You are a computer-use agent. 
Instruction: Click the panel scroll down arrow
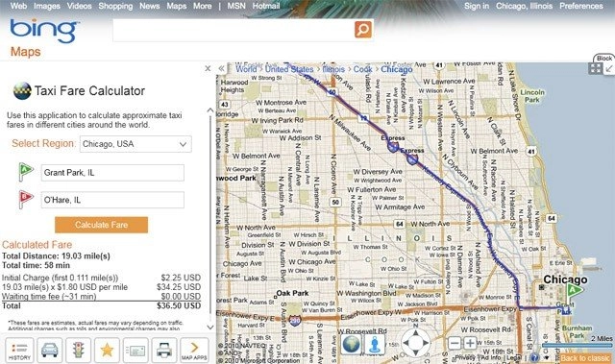(210, 327)
